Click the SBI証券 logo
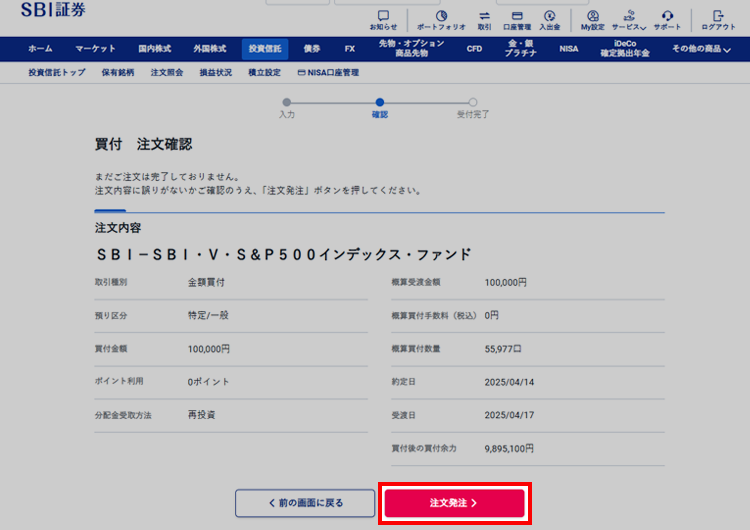Viewport: 750px width, 530px height. pos(53,9)
